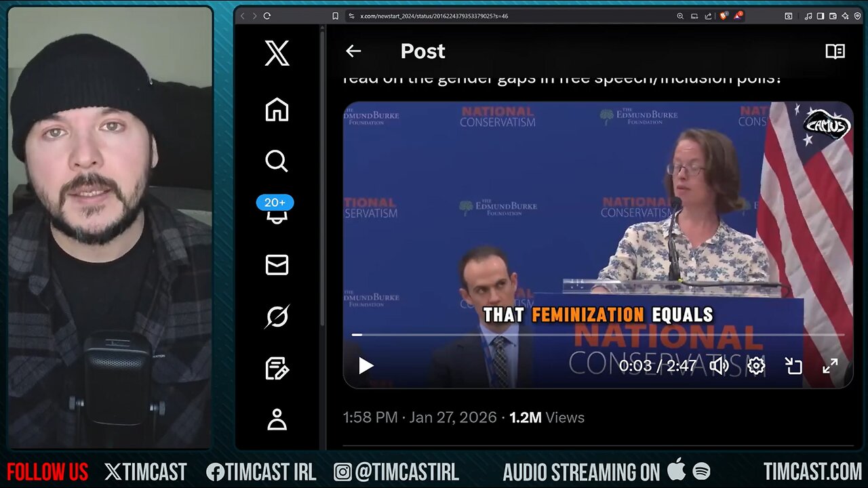Click the X logo in sidebar

[x=277, y=53]
